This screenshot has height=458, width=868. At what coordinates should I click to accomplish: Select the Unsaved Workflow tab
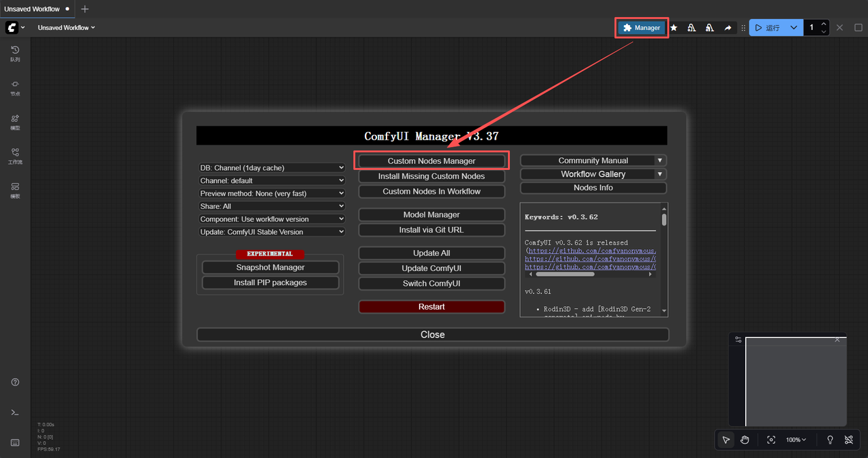click(32, 9)
